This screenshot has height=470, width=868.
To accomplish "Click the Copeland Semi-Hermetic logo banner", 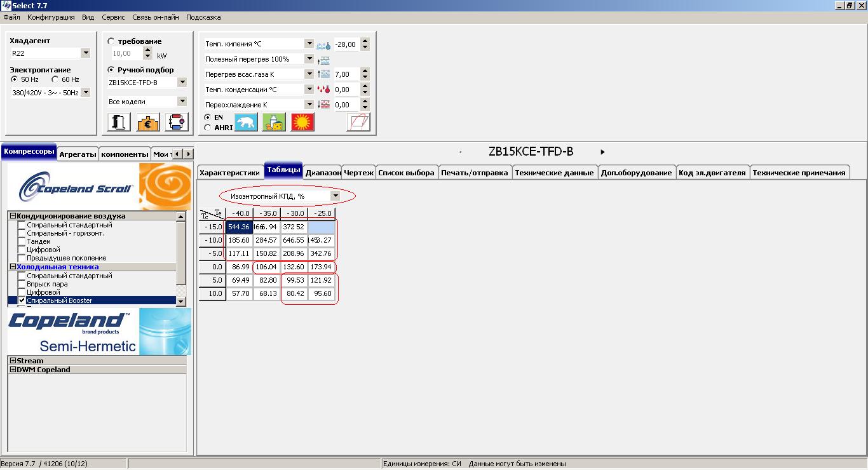I will point(99,332).
